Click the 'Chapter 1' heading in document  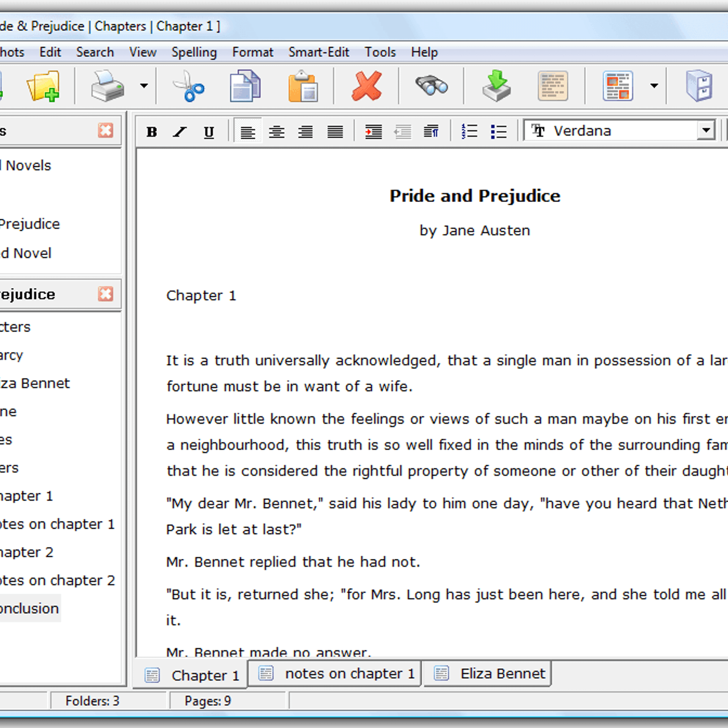tap(201, 296)
